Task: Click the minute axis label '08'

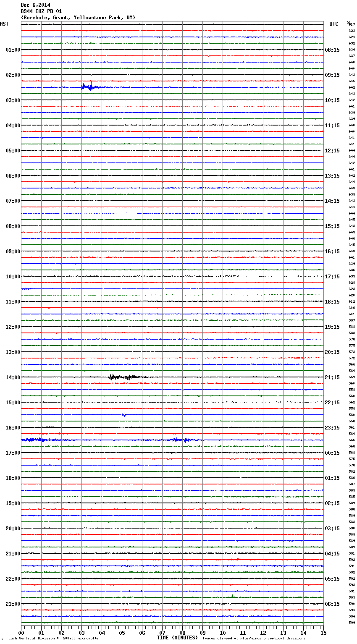Action: (x=182, y=633)
